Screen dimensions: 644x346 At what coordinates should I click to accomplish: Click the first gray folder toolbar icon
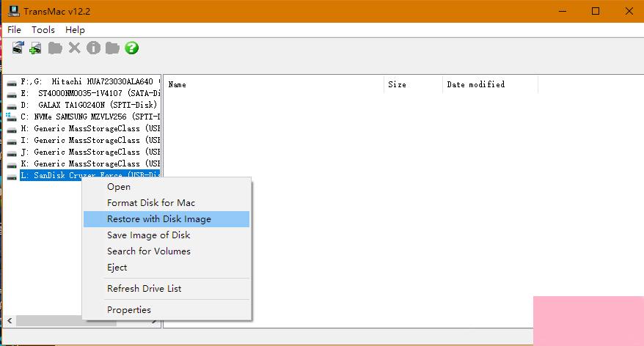coord(55,48)
